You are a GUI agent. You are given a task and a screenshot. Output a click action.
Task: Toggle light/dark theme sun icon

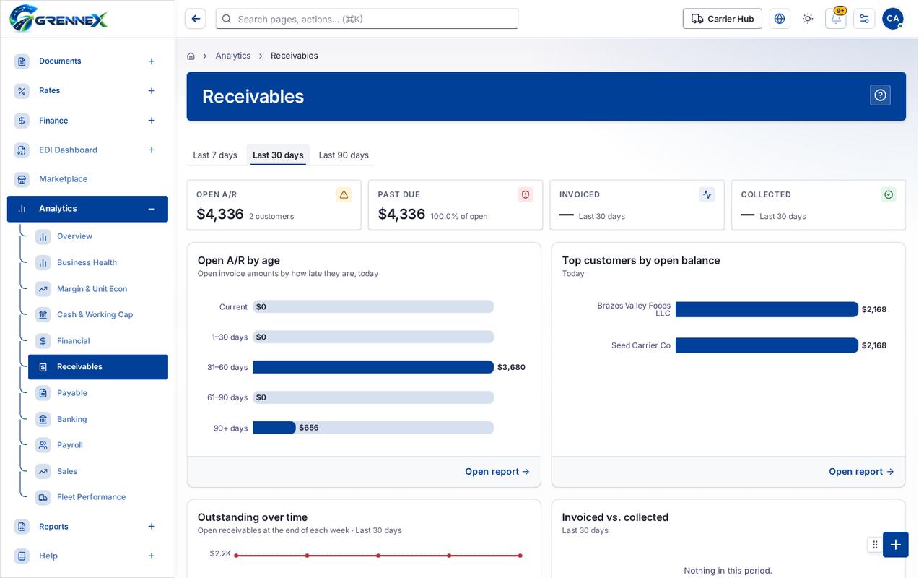point(808,19)
